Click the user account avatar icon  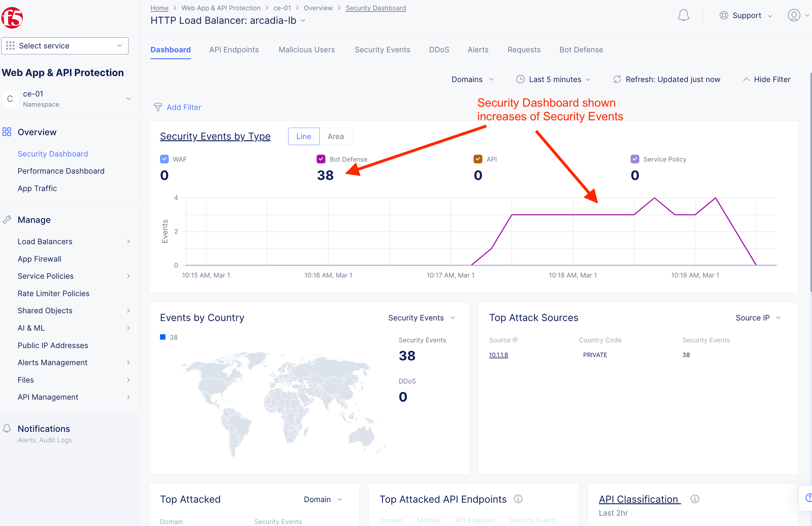click(794, 15)
